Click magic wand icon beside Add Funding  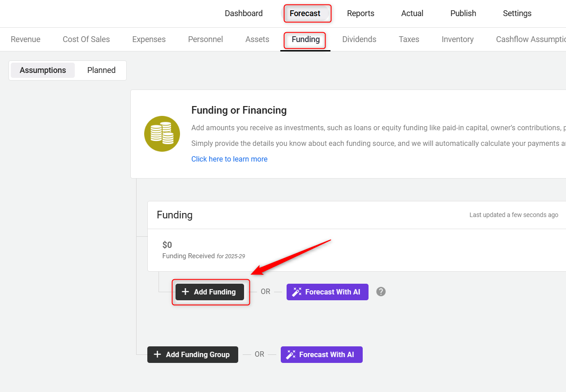pos(296,292)
